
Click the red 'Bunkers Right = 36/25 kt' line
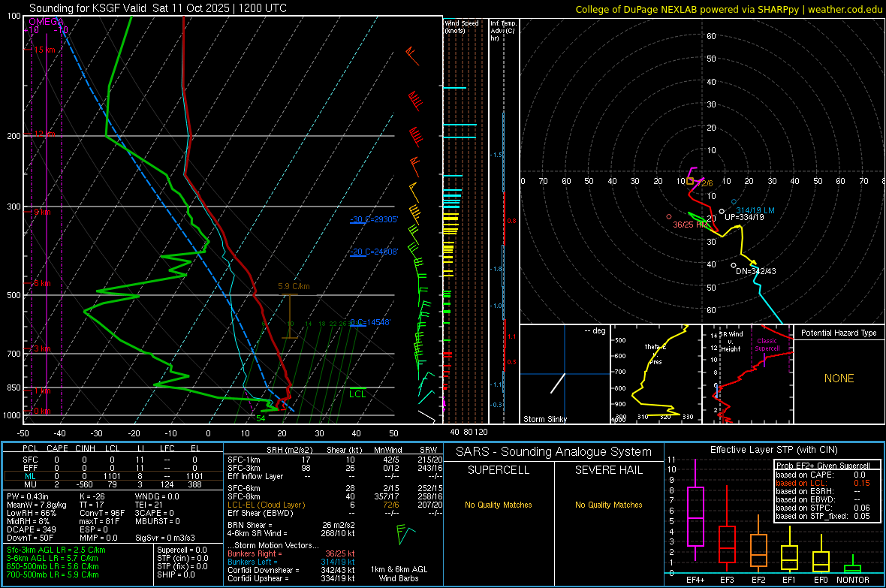[291, 553]
